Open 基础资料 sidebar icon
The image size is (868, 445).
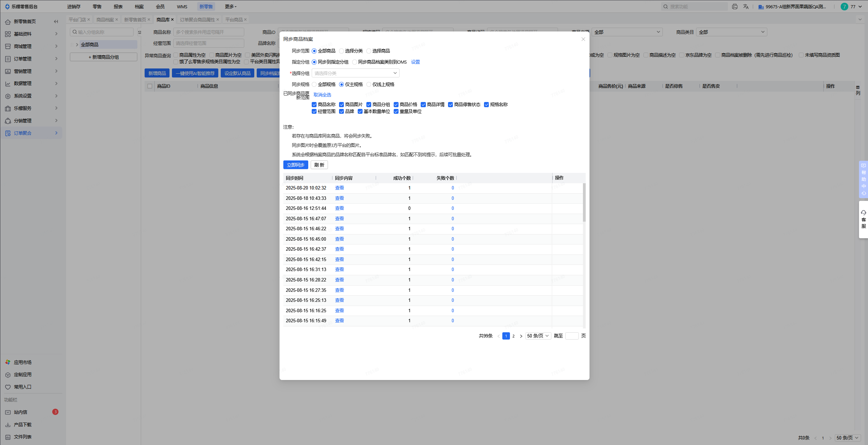[x=8, y=34]
